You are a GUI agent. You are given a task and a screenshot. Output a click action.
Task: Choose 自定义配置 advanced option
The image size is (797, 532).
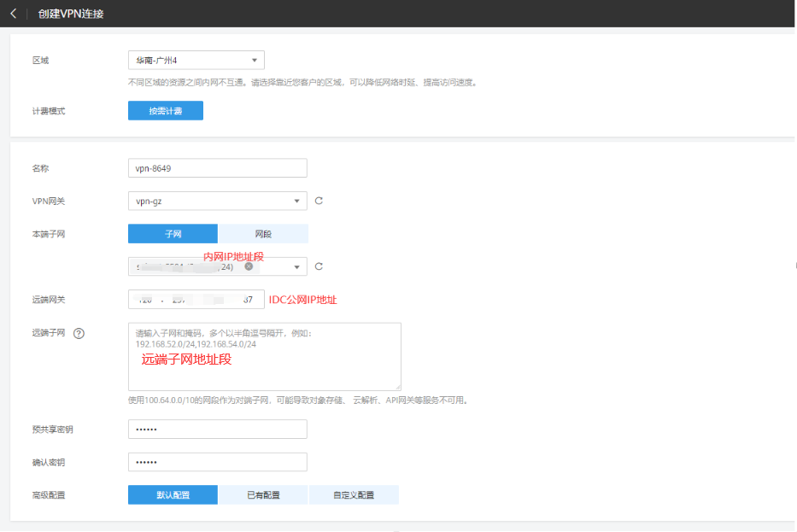click(354, 495)
